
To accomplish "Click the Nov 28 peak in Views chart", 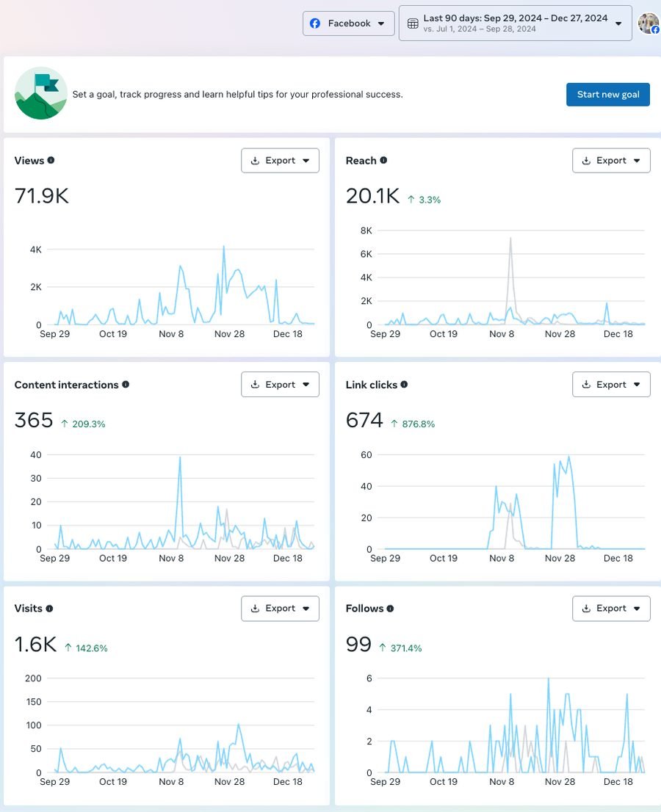I will pyautogui.click(x=224, y=247).
